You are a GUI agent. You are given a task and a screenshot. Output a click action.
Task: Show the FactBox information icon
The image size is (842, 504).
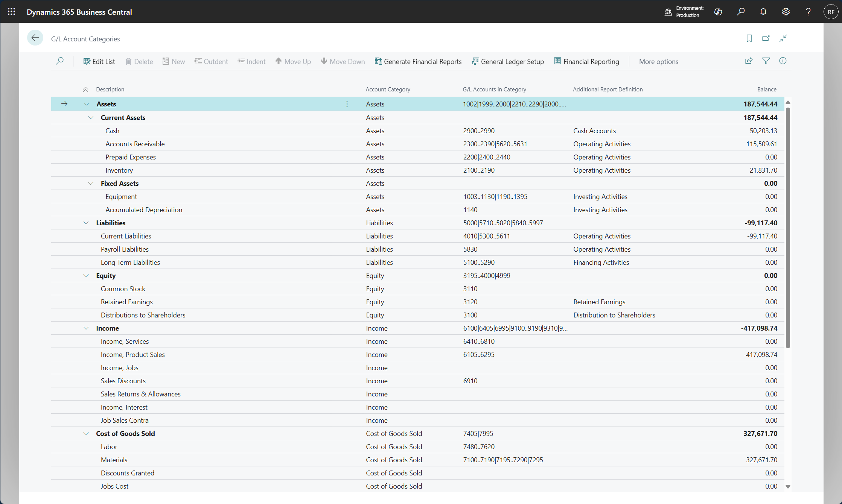pyautogui.click(x=783, y=61)
